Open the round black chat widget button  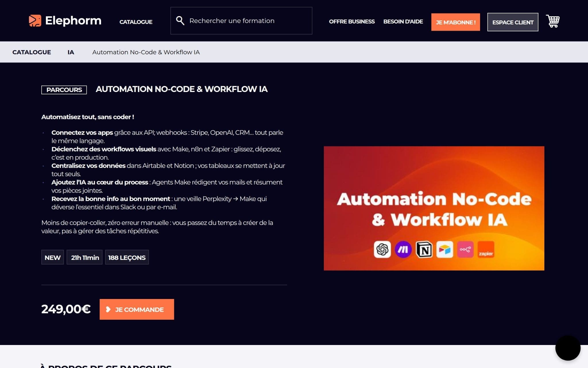(x=568, y=348)
